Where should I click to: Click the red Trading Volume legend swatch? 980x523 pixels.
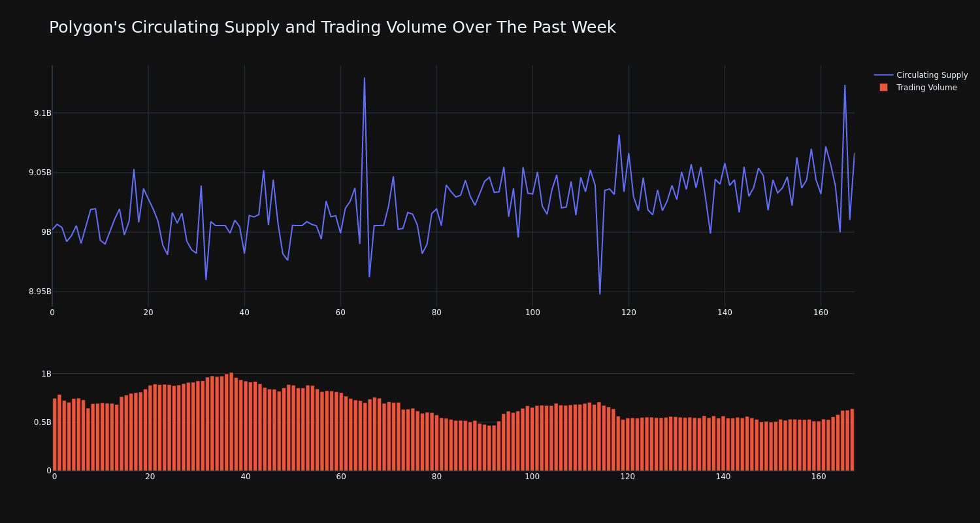pyautogui.click(x=883, y=88)
